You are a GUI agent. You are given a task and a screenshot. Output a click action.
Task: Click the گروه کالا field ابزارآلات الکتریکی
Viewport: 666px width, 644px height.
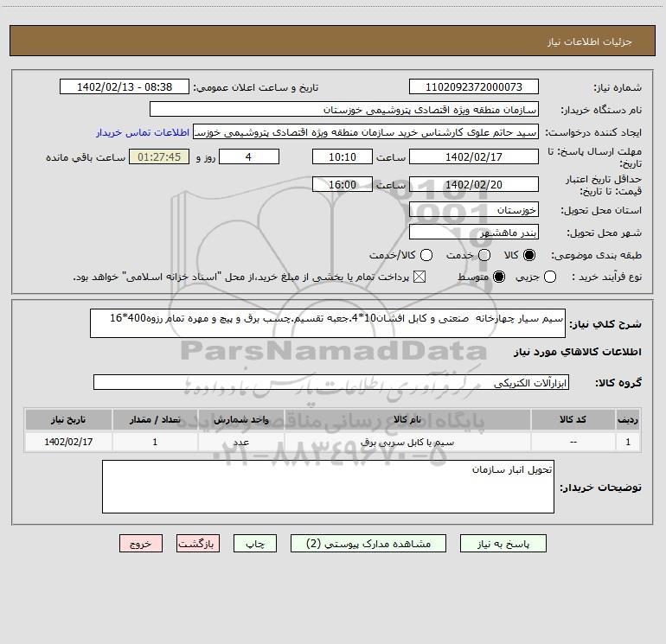click(331, 382)
